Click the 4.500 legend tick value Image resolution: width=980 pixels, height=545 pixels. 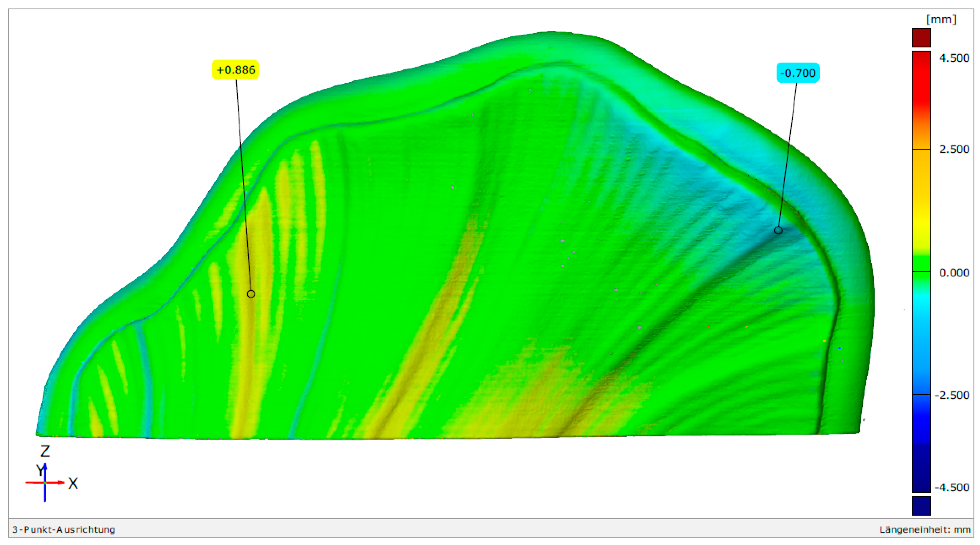click(954, 58)
